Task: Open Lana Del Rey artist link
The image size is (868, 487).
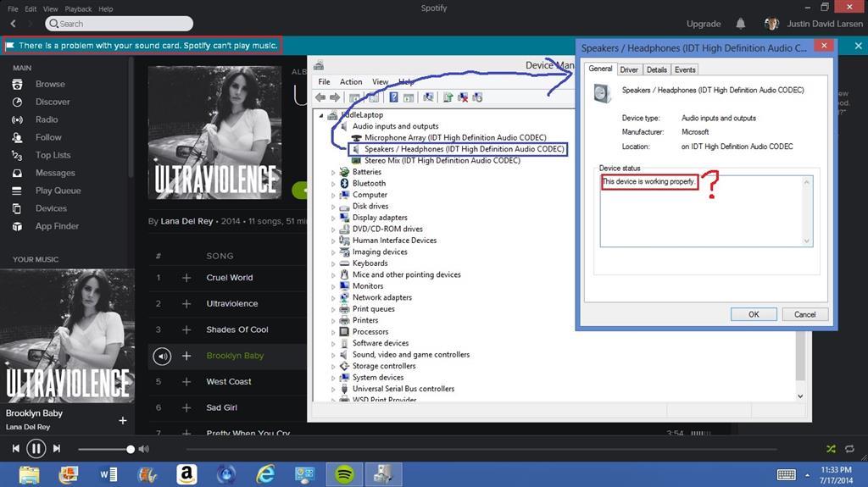Action: (x=186, y=221)
